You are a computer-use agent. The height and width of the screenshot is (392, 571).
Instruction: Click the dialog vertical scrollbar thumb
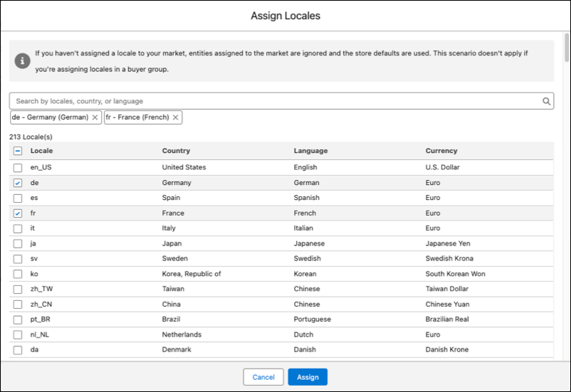click(566, 48)
